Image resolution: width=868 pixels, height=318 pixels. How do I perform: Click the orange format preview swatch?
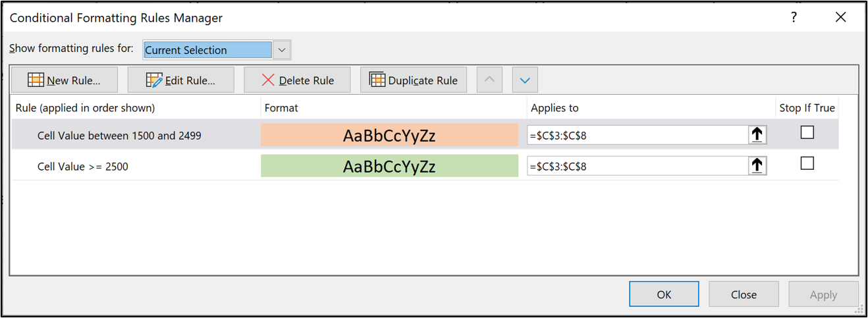coord(389,136)
